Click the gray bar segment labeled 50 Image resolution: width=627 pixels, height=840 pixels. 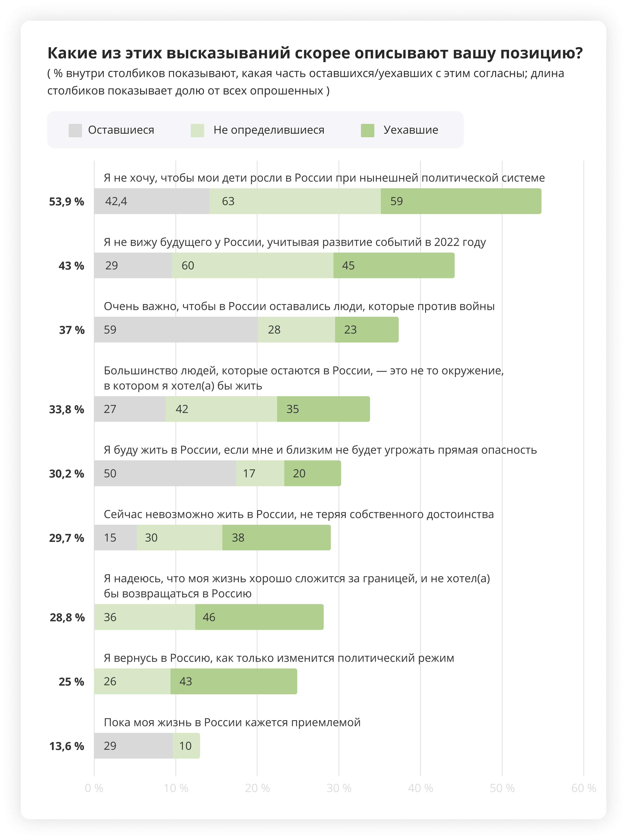(x=165, y=473)
